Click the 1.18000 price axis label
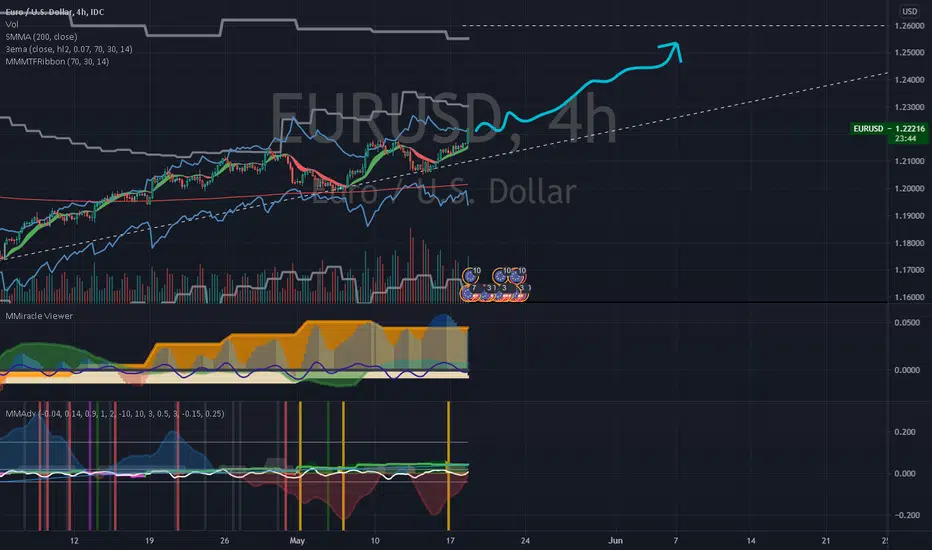The image size is (932, 550). (x=909, y=243)
